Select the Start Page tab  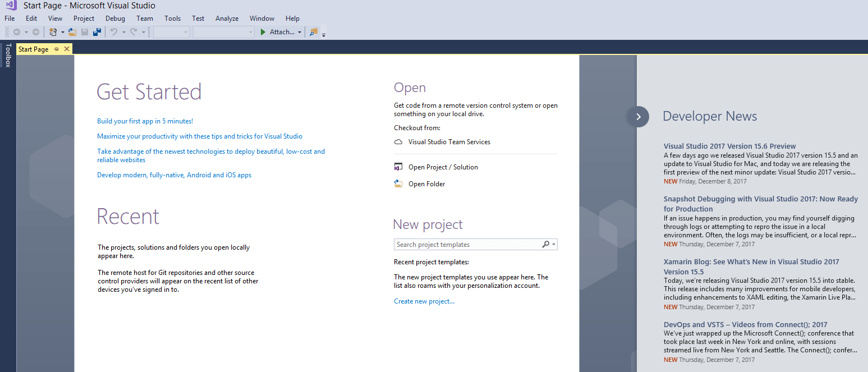click(34, 49)
